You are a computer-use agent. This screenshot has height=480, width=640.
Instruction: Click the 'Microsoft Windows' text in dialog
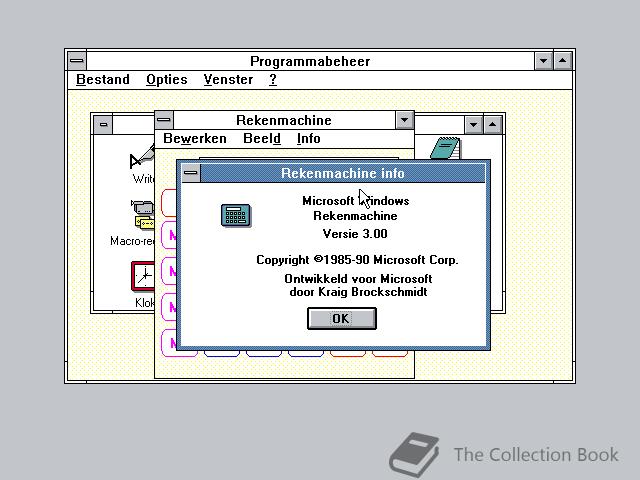click(356, 201)
